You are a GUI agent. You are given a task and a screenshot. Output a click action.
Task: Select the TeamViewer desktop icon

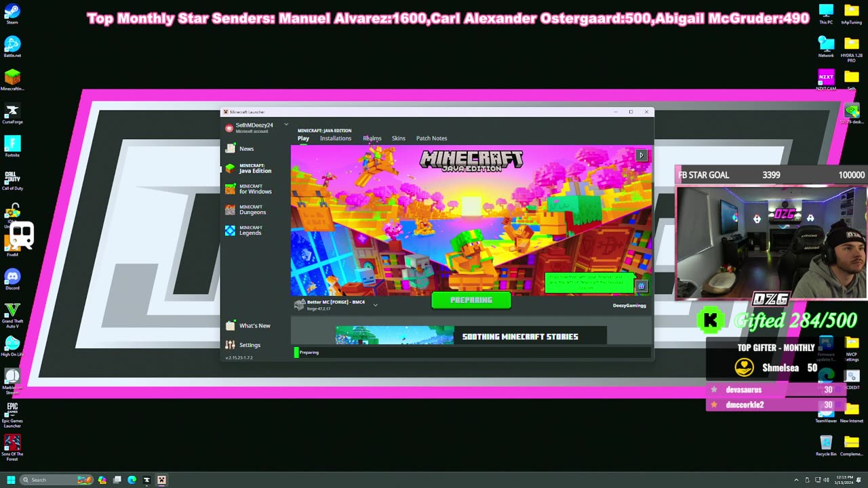click(x=826, y=413)
